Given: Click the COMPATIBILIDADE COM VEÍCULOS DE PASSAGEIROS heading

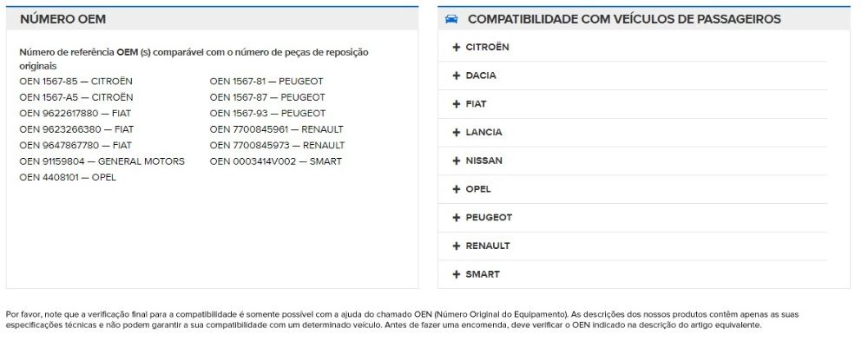Looking at the screenshot, I should coord(624,19).
